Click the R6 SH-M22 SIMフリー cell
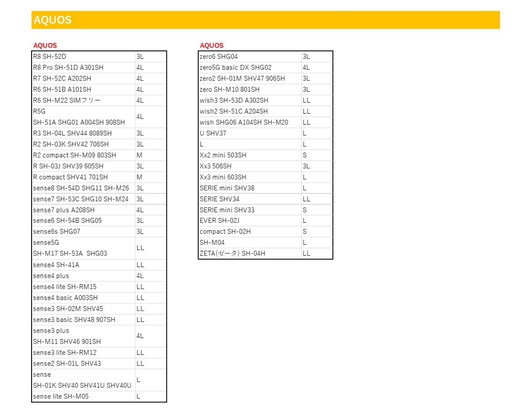Image resolution: width=532 pixels, height=414 pixels. [x=84, y=100]
